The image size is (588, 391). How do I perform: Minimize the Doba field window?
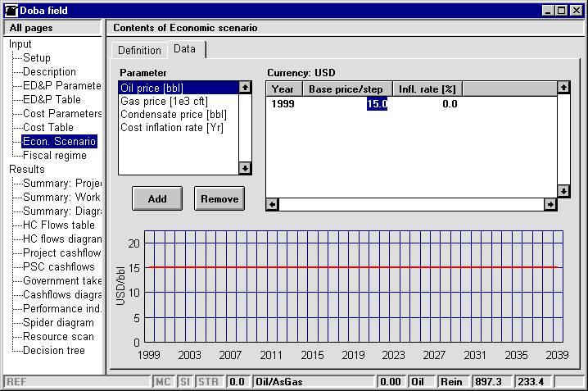click(x=548, y=11)
